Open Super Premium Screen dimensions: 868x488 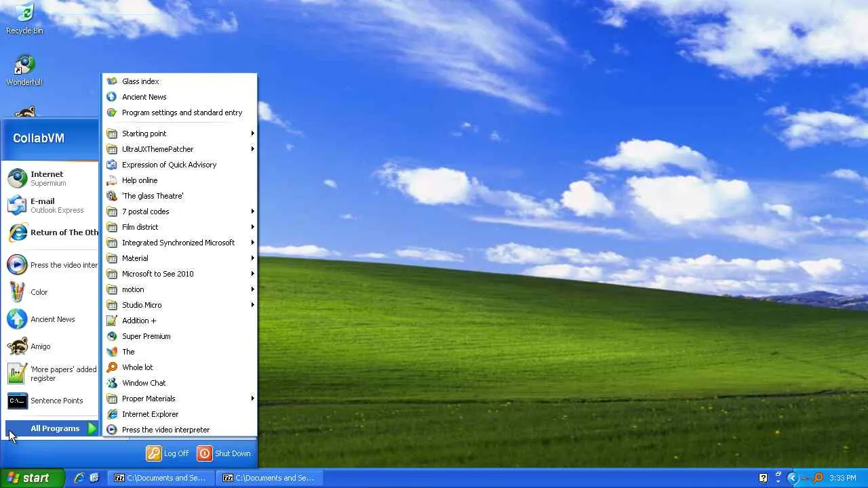click(x=180, y=336)
